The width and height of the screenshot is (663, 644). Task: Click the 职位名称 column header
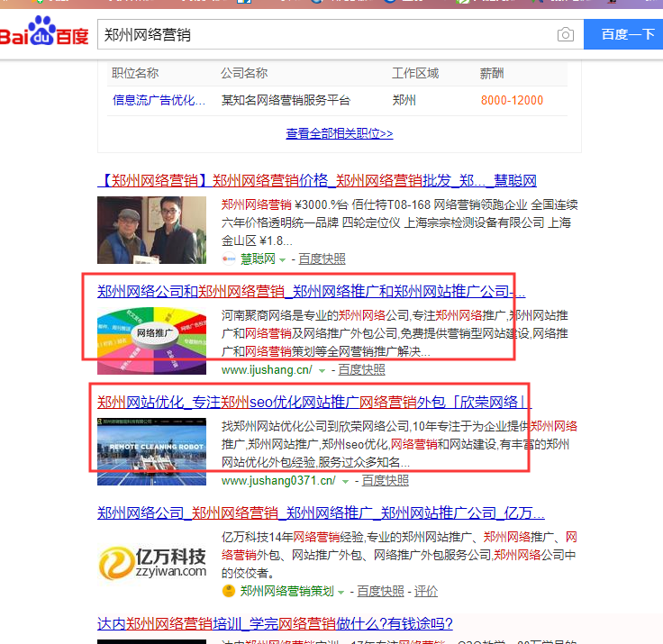tap(135, 73)
